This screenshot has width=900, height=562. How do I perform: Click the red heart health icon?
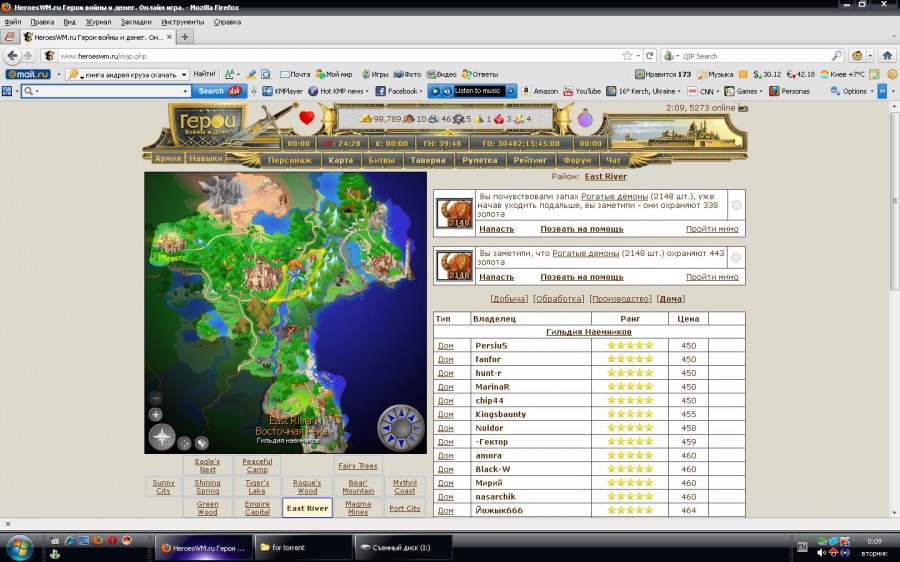[x=307, y=118]
